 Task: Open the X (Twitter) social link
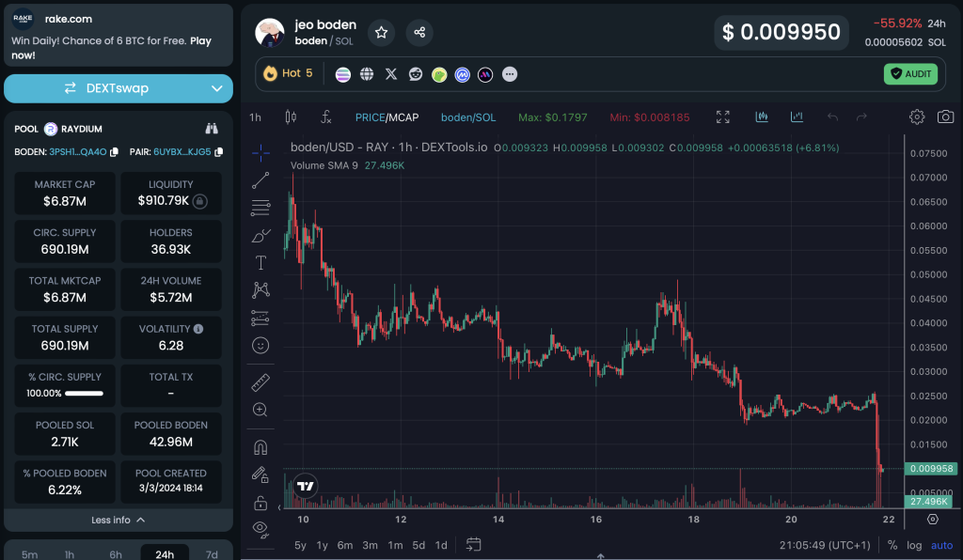391,74
